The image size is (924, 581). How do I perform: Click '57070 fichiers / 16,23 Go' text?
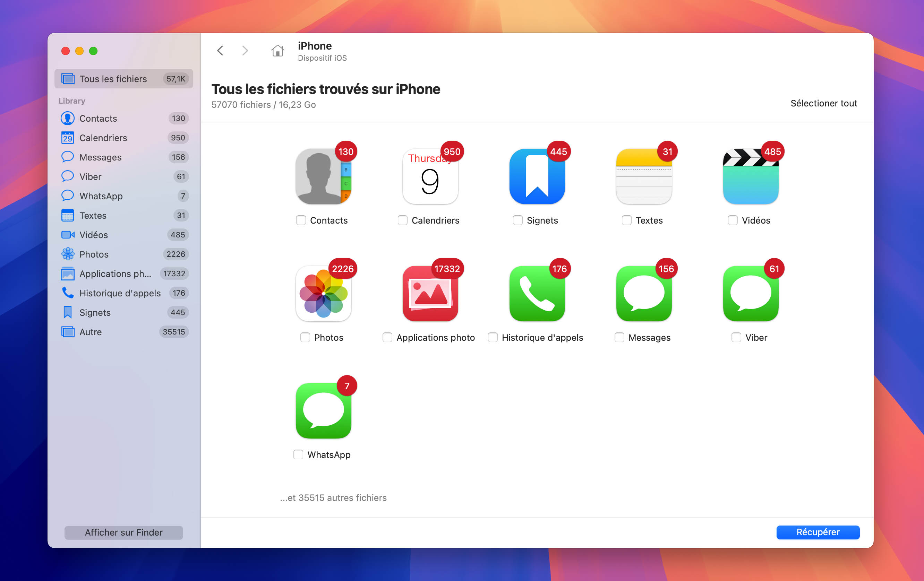click(264, 105)
